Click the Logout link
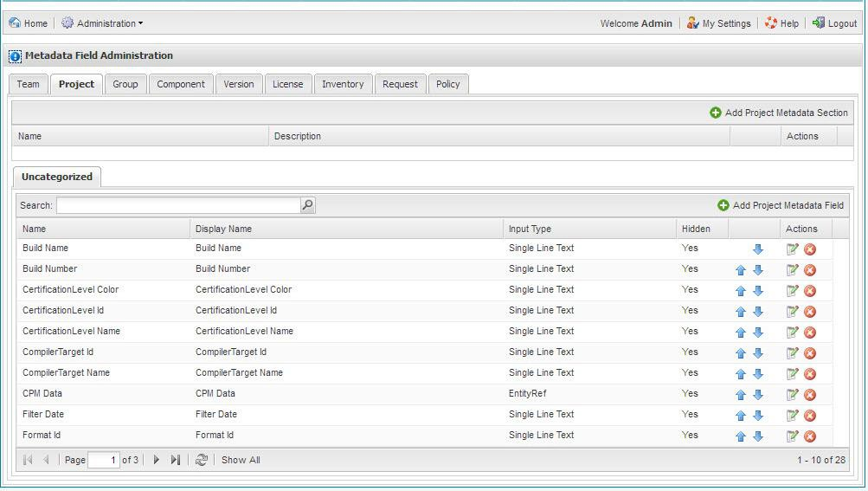The image size is (868, 491). (x=834, y=23)
